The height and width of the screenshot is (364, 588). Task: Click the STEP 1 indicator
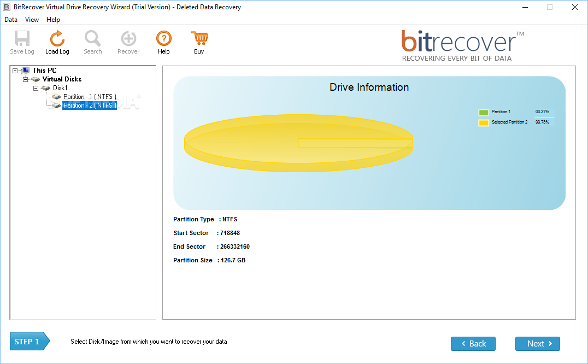(x=30, y=341)
